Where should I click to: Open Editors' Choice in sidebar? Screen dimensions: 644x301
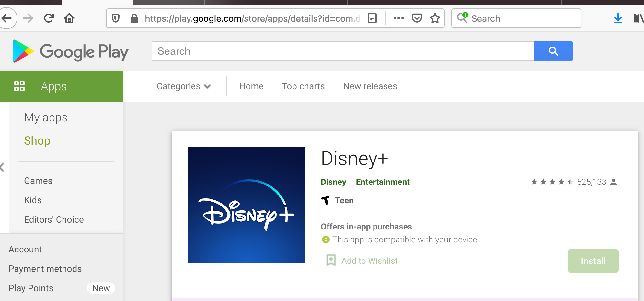point(54,220)
